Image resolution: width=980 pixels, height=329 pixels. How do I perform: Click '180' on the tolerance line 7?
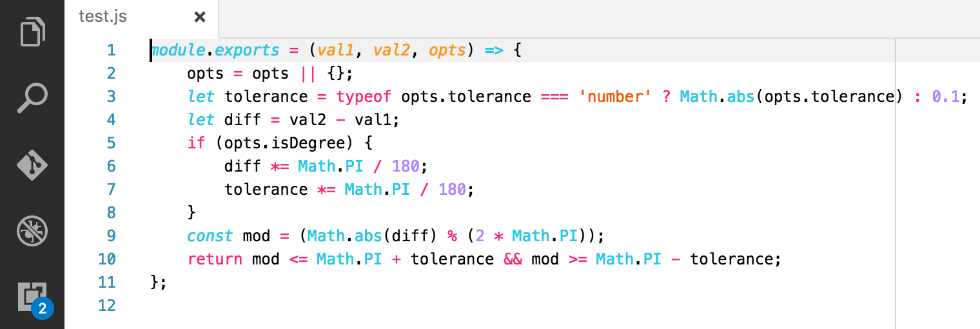453,190
